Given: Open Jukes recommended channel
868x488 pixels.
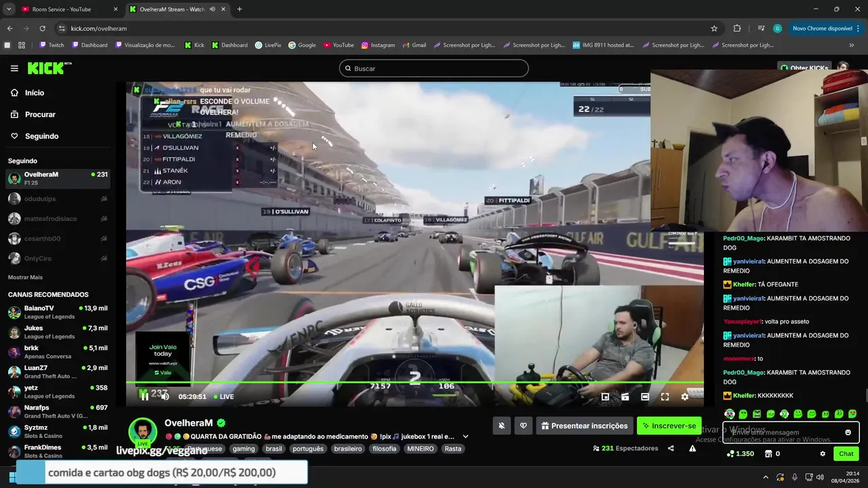Looking at the screenshot, I should (58, 332).
